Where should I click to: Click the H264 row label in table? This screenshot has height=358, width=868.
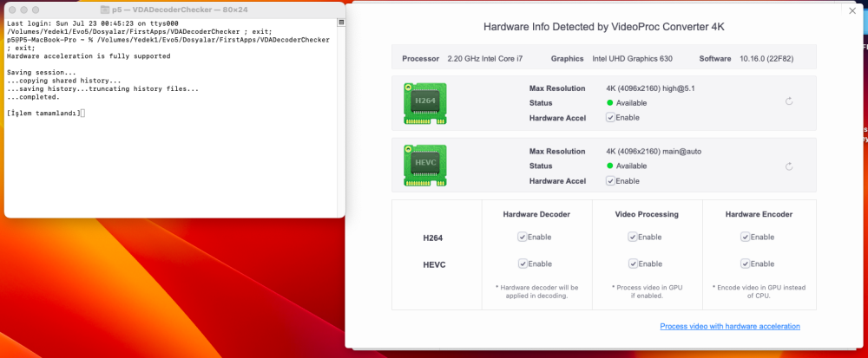tap(433, 238)
